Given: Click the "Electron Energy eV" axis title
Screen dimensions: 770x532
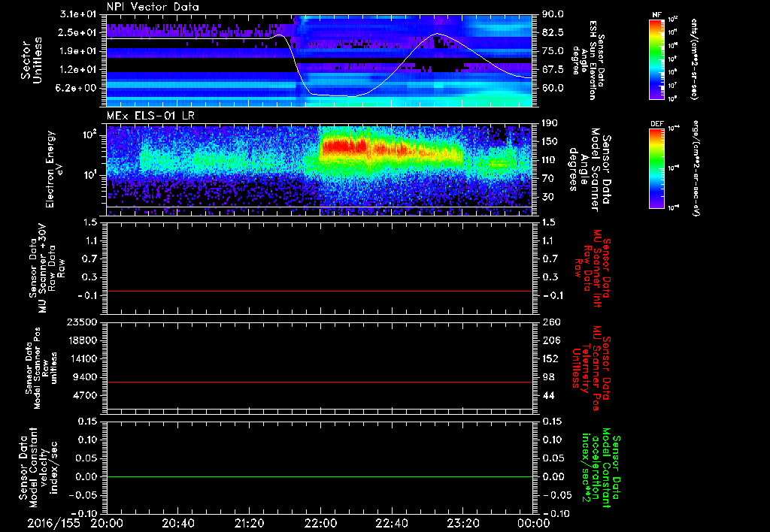Looking at the screenshot, I should [54, 169].
